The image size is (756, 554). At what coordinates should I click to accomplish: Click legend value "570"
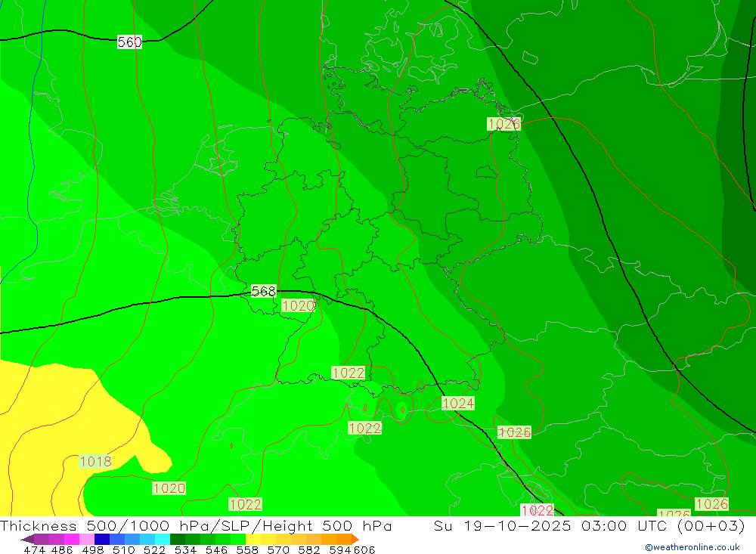(277, 549)
